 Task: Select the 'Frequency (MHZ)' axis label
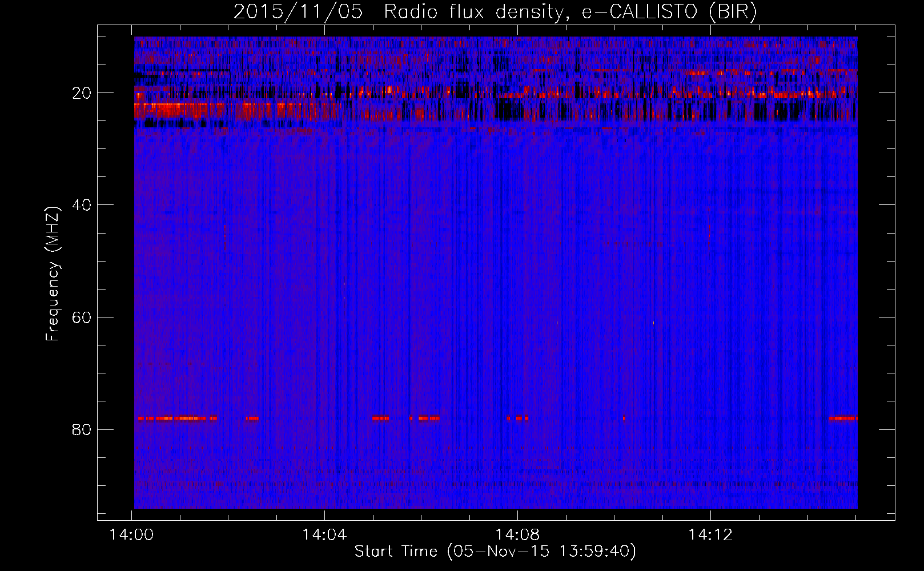click(x=52, y=274)
